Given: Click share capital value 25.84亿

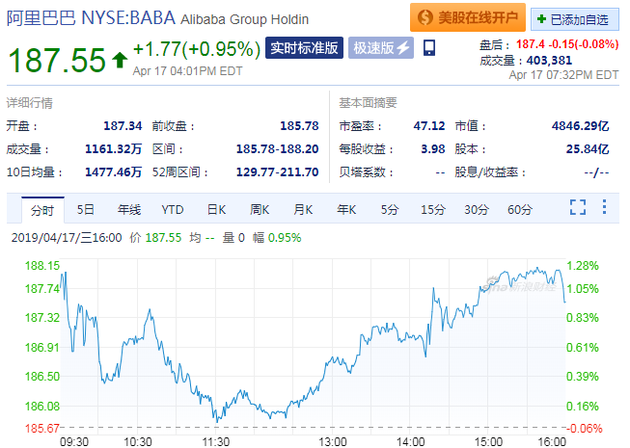Looking at the screenshot, I should coord(587,149).
